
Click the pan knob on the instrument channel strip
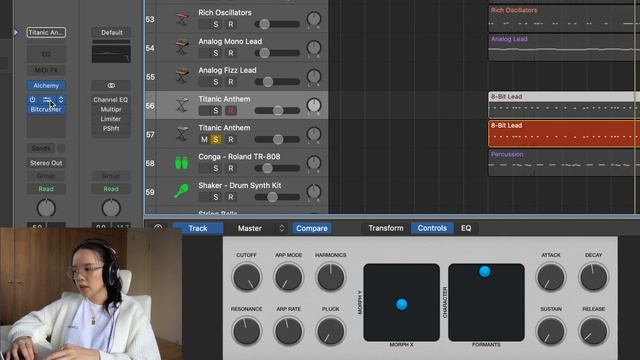(x=46, y=208)
